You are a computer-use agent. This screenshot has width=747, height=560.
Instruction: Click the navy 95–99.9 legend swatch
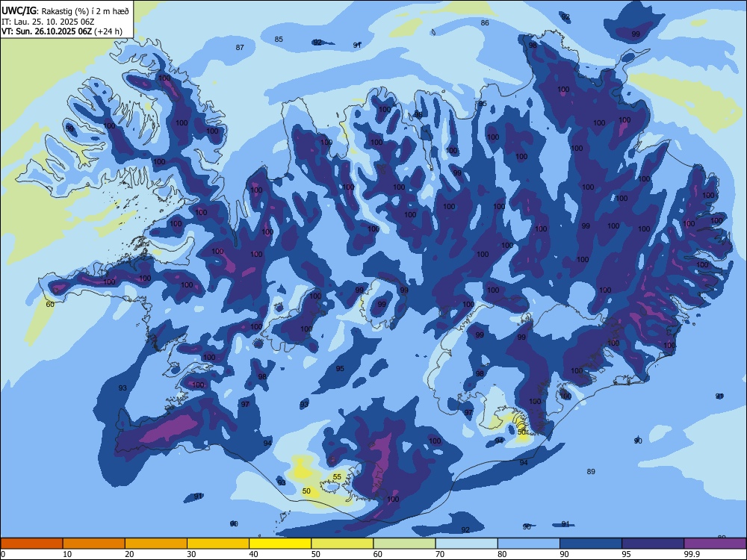tap(653, 544)
